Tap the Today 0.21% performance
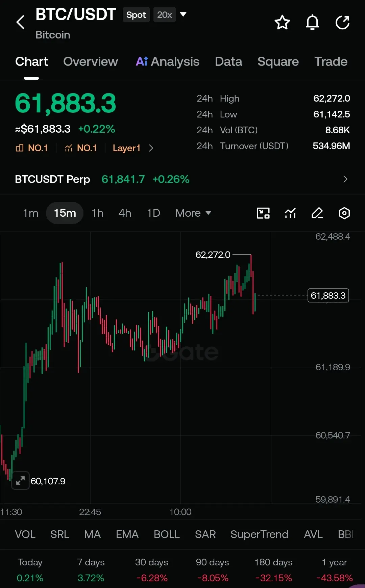Viewport: 365px width, 588px height. coord(30,570)
